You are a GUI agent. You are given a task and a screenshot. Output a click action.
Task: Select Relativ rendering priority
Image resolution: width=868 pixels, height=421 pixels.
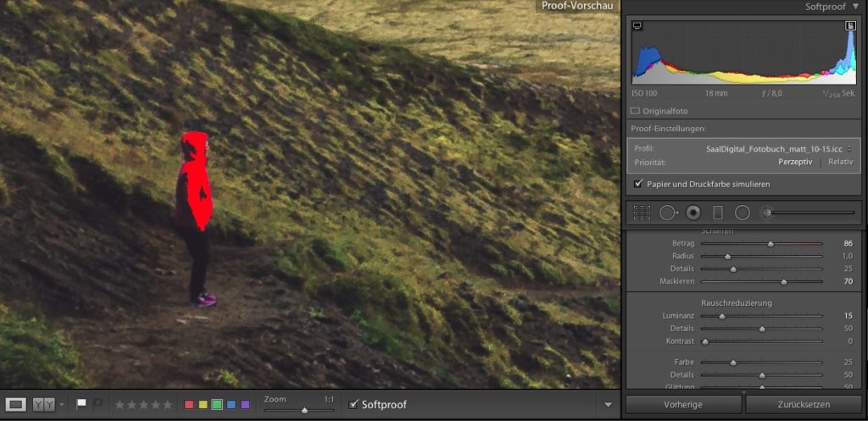840,162
